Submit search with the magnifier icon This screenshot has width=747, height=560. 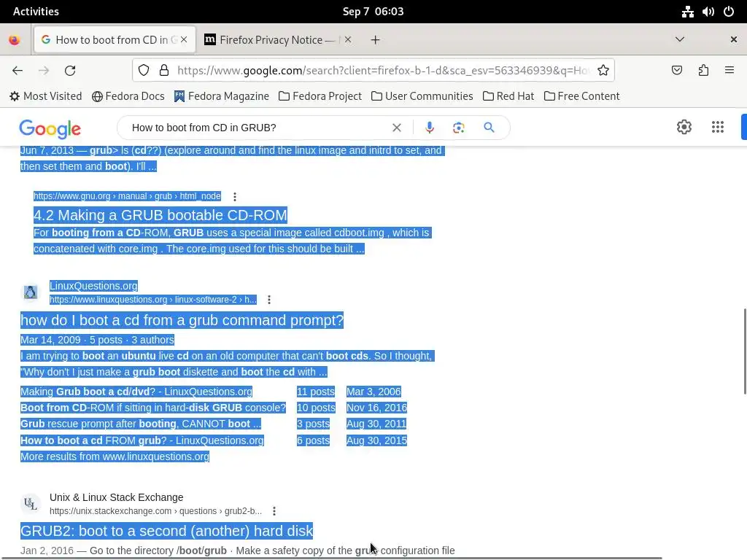click(489, 128)
